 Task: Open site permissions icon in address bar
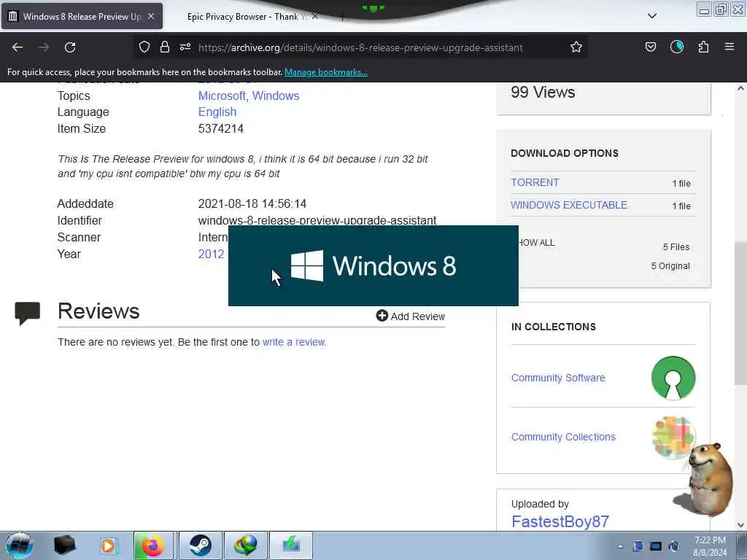click(x=185, y=47)
